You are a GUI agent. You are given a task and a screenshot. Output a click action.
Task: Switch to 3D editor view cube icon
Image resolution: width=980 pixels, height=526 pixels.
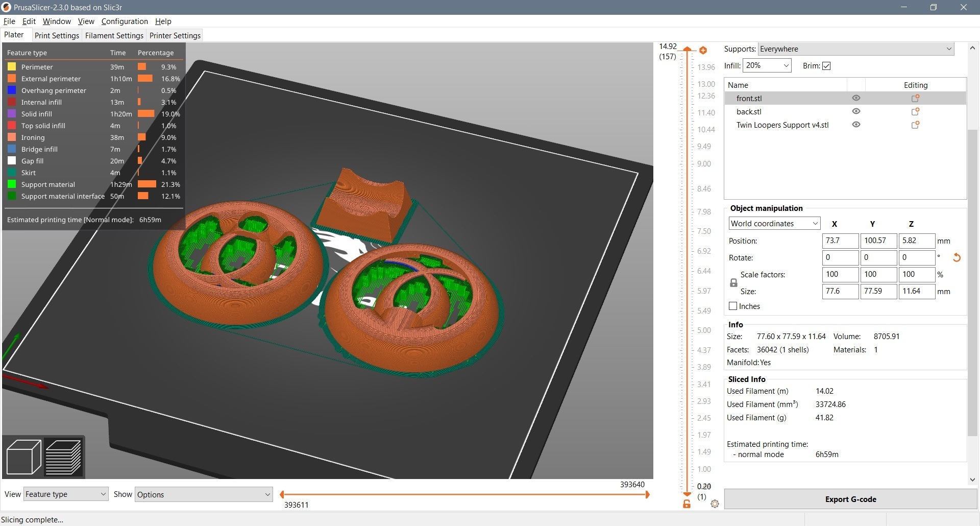click(23, 457)
